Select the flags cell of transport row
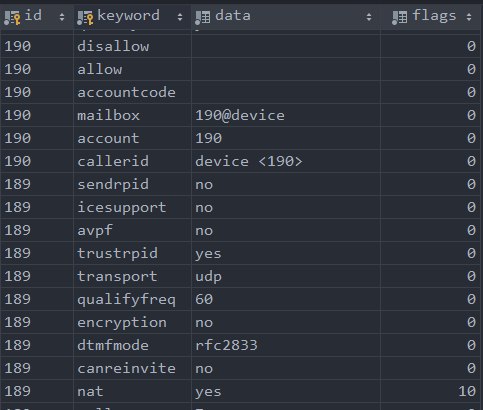Viewport: 483px width, 410px height. coord(430,276)
